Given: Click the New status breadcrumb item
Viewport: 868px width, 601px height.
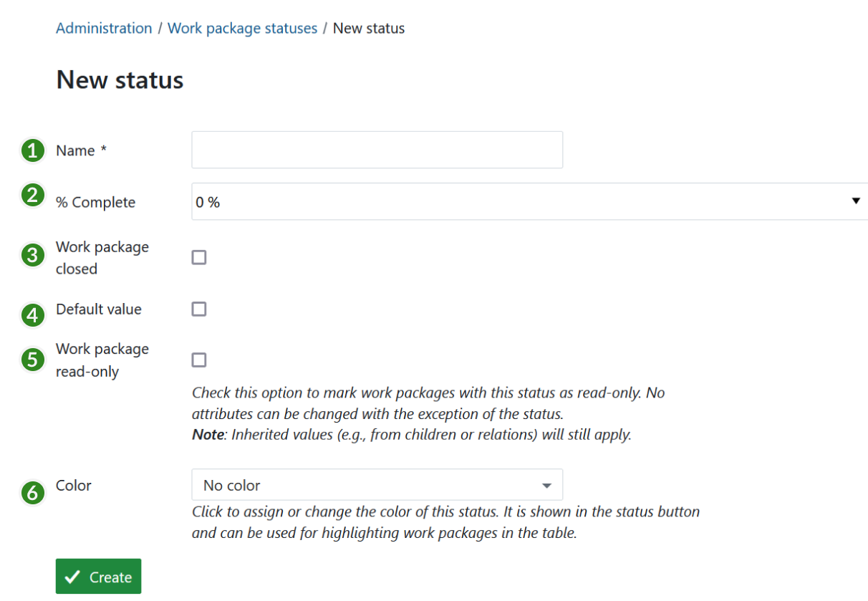Looking at the screenshot, I should (x=369, y=29).
